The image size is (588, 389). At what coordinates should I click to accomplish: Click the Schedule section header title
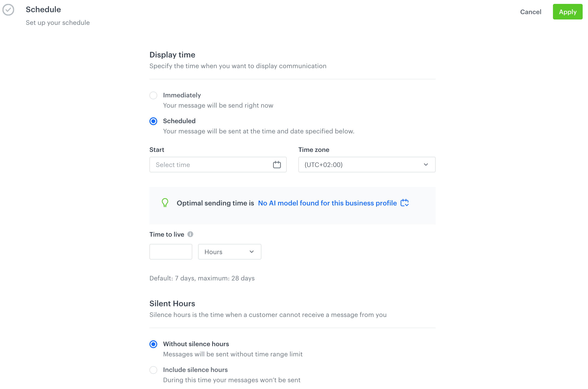[43, 9]
